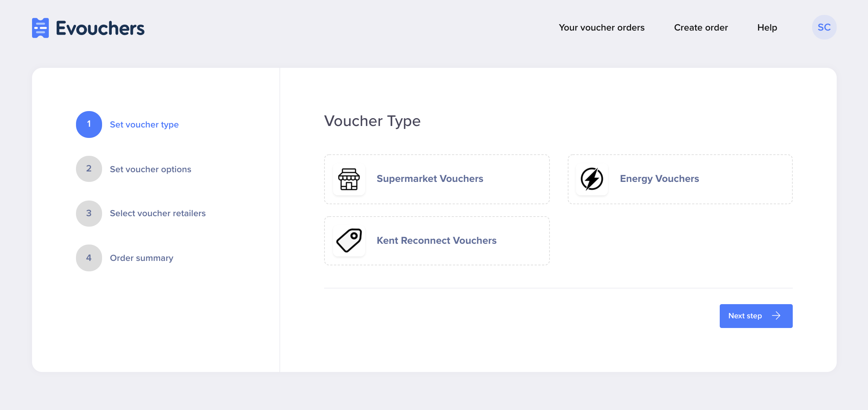This screenshot has height=410, width=868.
Task: Select the Energy Vouchers option
Action: [x=680, y=179]
